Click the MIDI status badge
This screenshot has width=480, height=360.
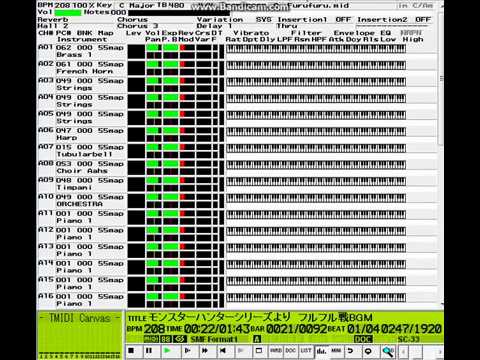(151, 339)
